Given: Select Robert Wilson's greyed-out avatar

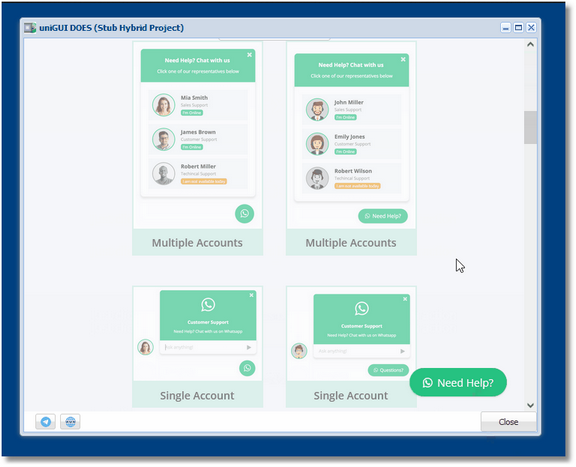Looking at the screenshot, I should [x=317, y=178].
